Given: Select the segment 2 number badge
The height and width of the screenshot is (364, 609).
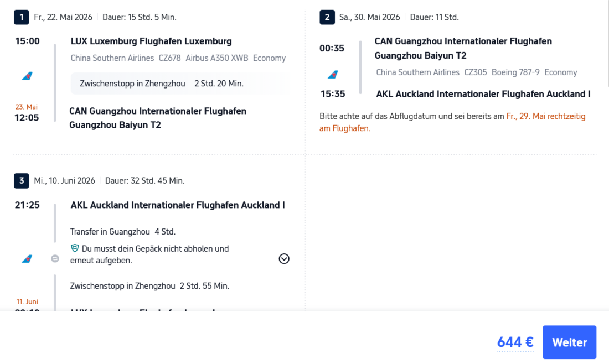Looking at the screenshot, I should (327, 17).
